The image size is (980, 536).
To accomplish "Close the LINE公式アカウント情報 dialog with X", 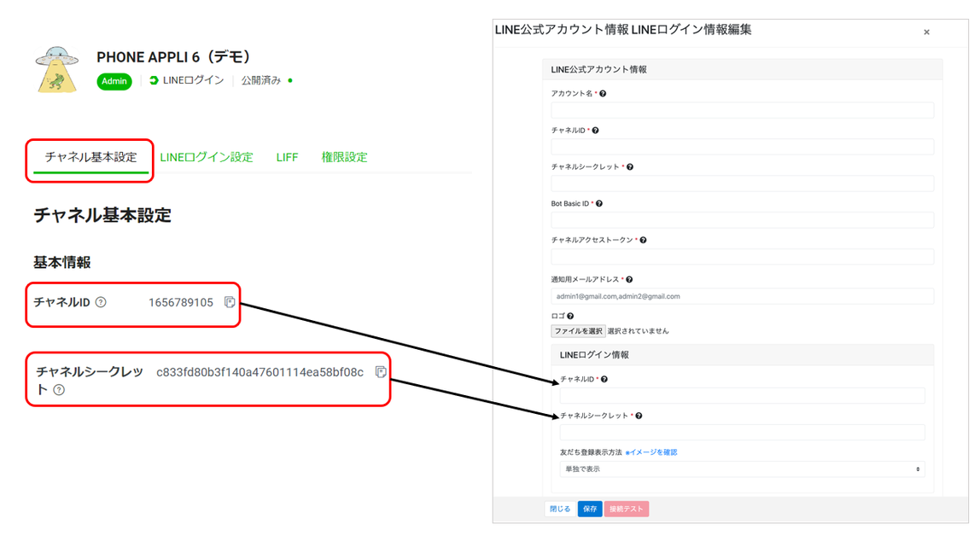I will [926, 32].
